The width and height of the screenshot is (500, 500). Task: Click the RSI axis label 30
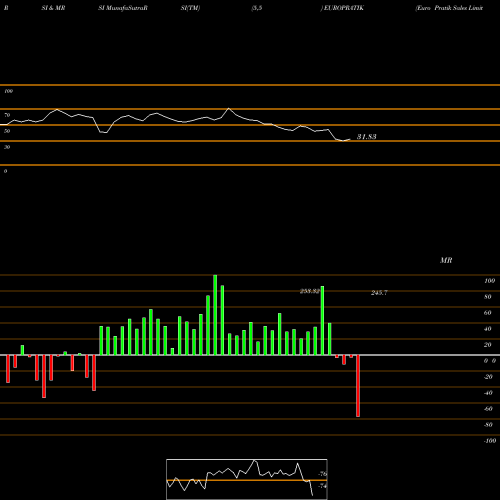[x=7, y=147]
